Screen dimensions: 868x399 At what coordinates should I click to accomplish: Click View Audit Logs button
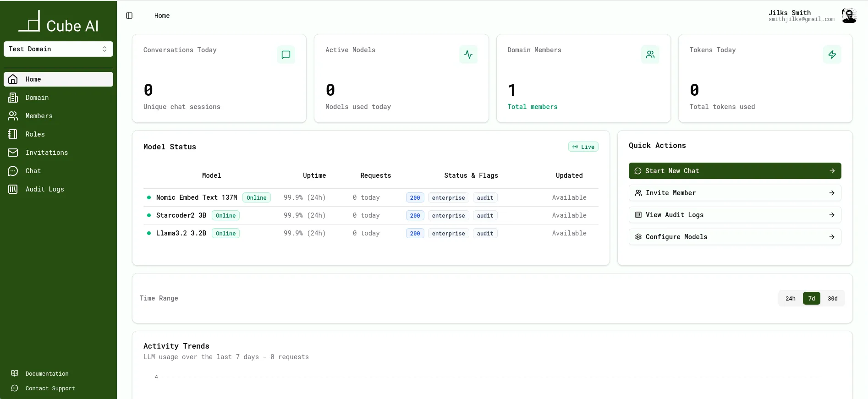pyautogui.click(x=735, y=215)
